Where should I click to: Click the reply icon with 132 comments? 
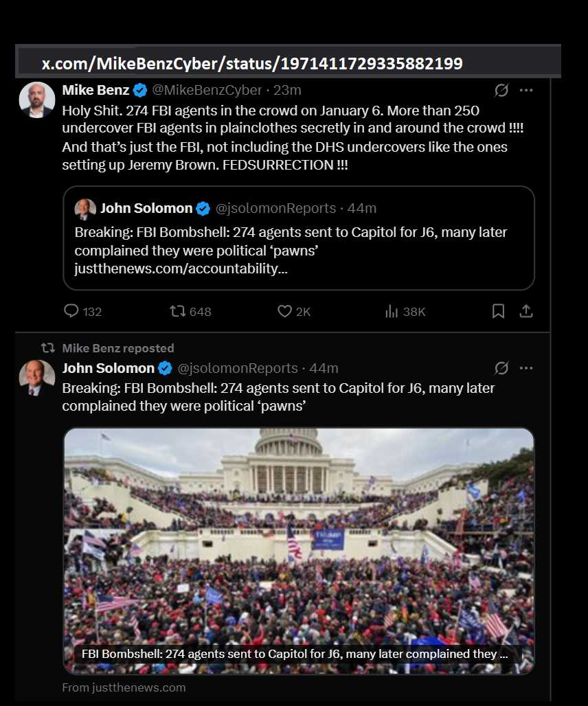pyautogui.click(x=71, y=311)
